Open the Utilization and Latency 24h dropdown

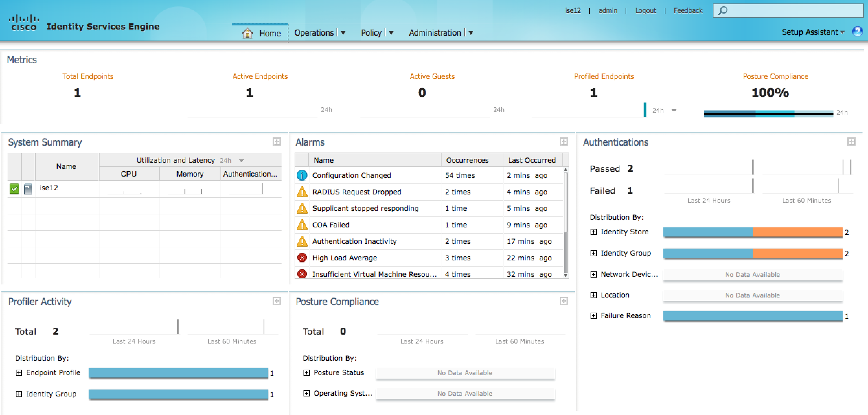pyautogui.click(x=241, y=160)
